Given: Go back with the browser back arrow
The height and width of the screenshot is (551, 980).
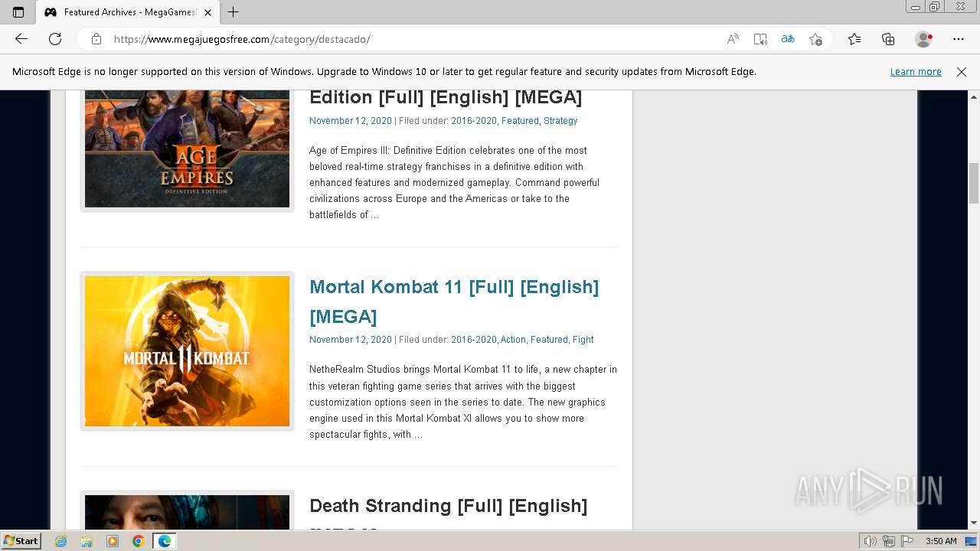Looking at the screenshot, I should point(21,39).
